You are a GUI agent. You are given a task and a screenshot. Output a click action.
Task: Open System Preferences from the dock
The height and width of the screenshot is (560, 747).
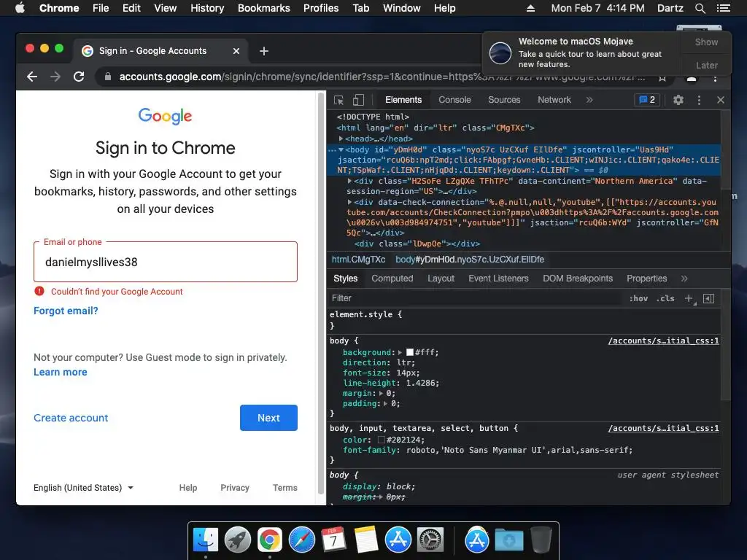pos(430,540)
